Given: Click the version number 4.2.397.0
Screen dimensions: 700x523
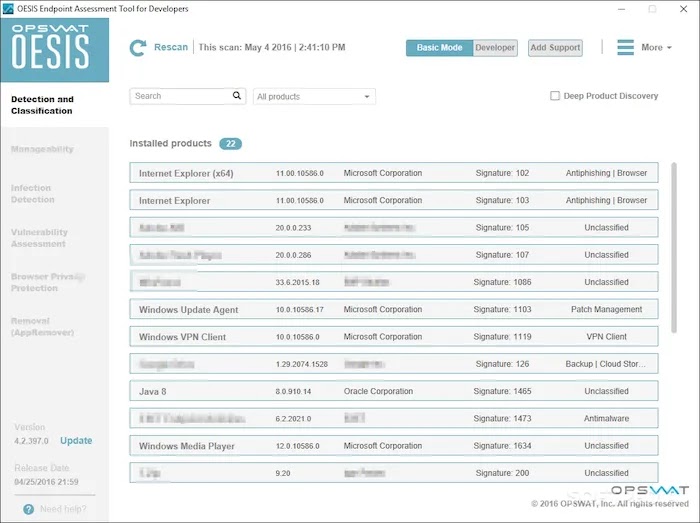Looking at the screenshot, I should 31,441.
